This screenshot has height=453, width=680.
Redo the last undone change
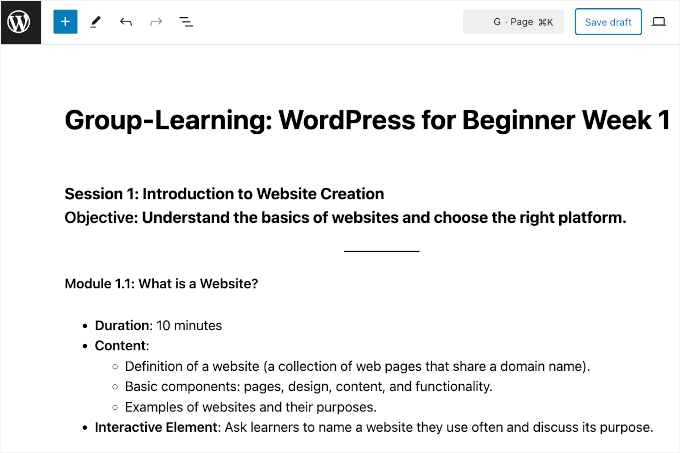pos(156,22)
